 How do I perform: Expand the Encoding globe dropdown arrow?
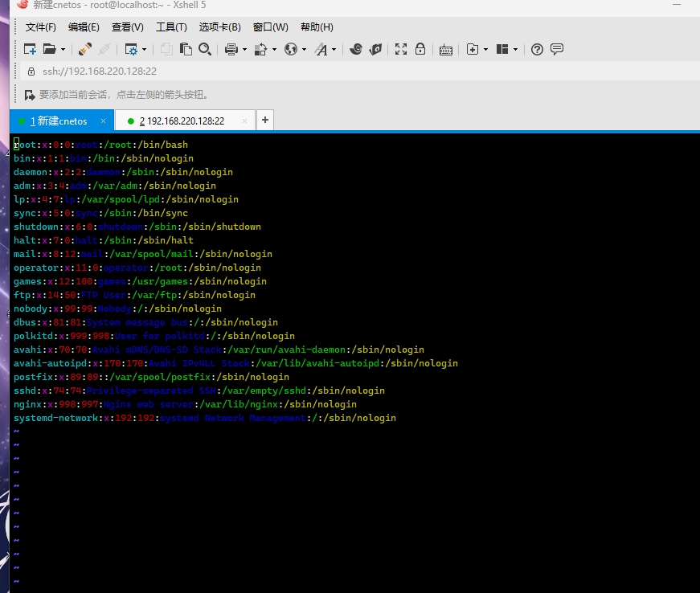click(x=304, y=50)
